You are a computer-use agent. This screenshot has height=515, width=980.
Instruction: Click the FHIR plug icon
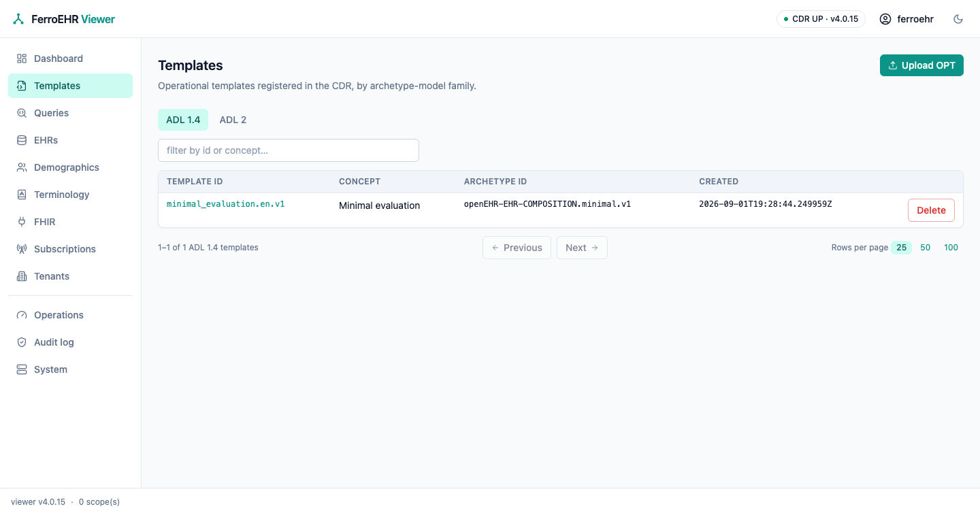point(22,222)
